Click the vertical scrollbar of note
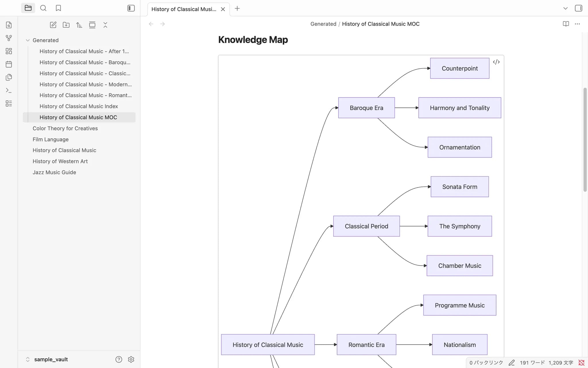This screenshot has width=588, height=368. click(x=585, y=140)
